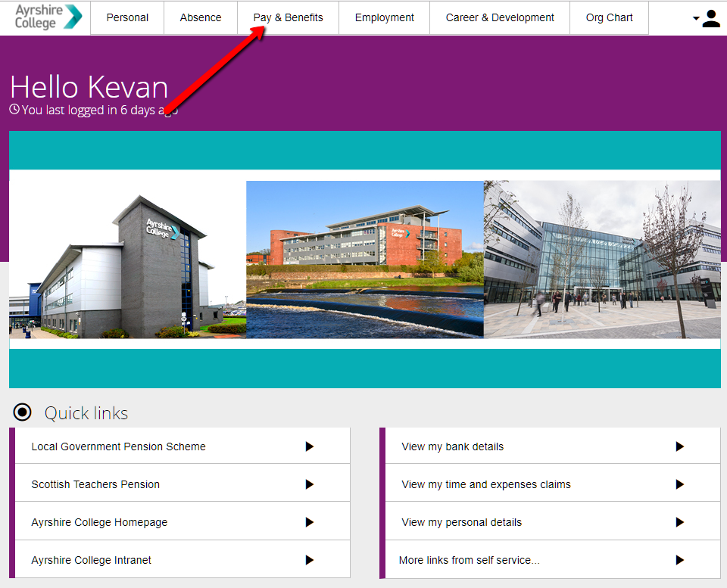
Task: Open the Personal menu
Action: [x=127, y=17]
